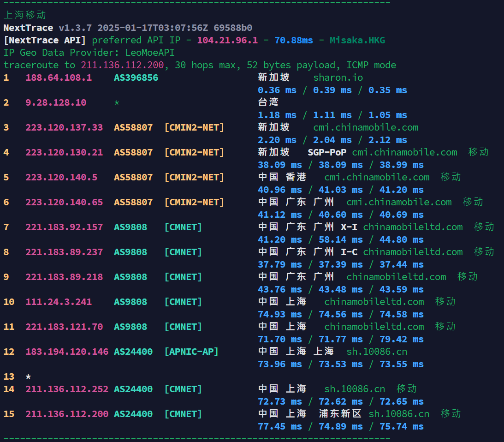Viewport: 504px width, 442px height.
Task: Click hop 9 IP 221.183.89.218
Action: pyautogui.click(x=64, y=277)
